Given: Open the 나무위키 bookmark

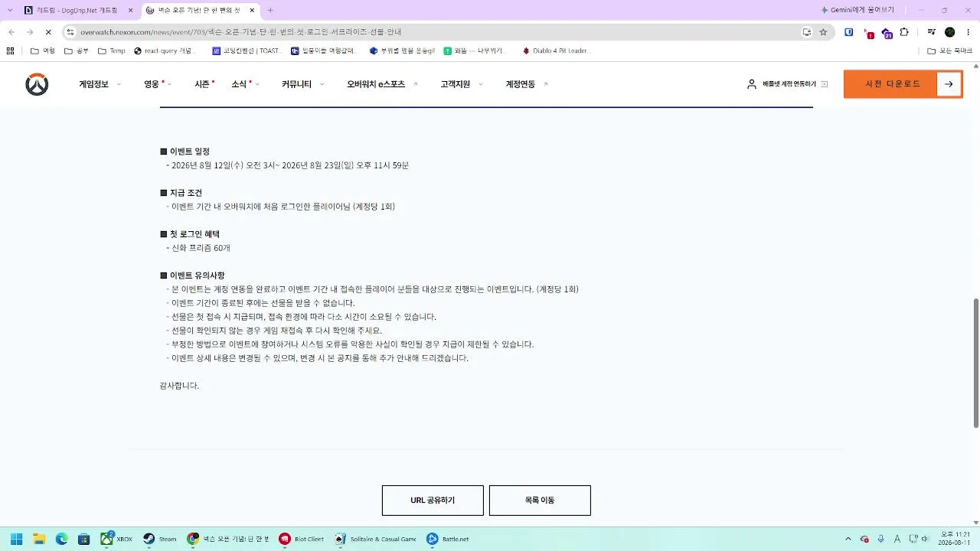Looking at the screenshot, I should click(475, 51).
